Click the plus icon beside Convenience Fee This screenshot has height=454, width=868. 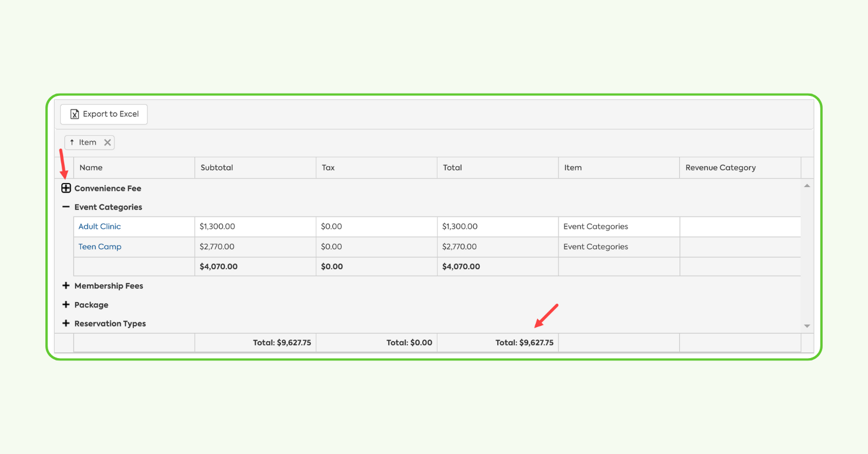pyautogui.click(x=66, y=188)
